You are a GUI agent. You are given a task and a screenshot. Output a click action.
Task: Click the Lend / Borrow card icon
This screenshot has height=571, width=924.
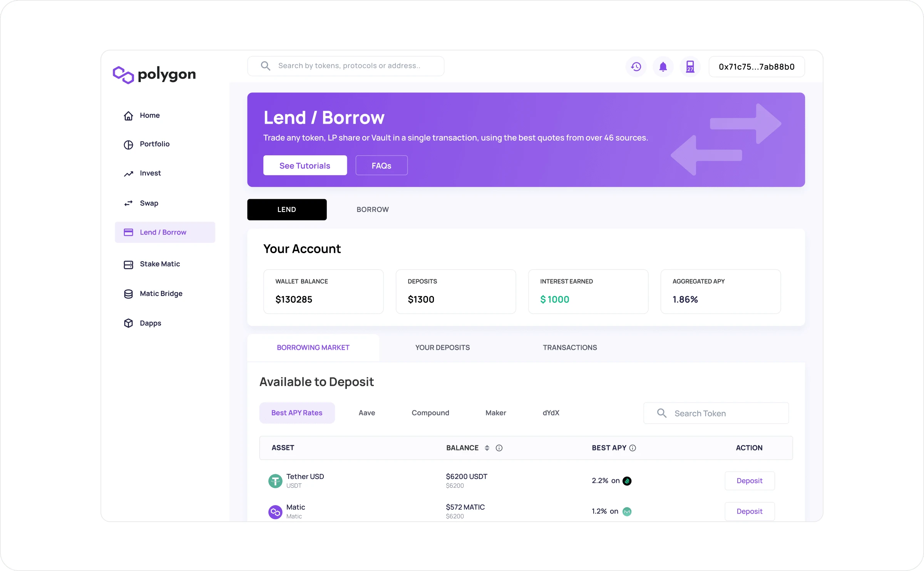click(128, 232)
